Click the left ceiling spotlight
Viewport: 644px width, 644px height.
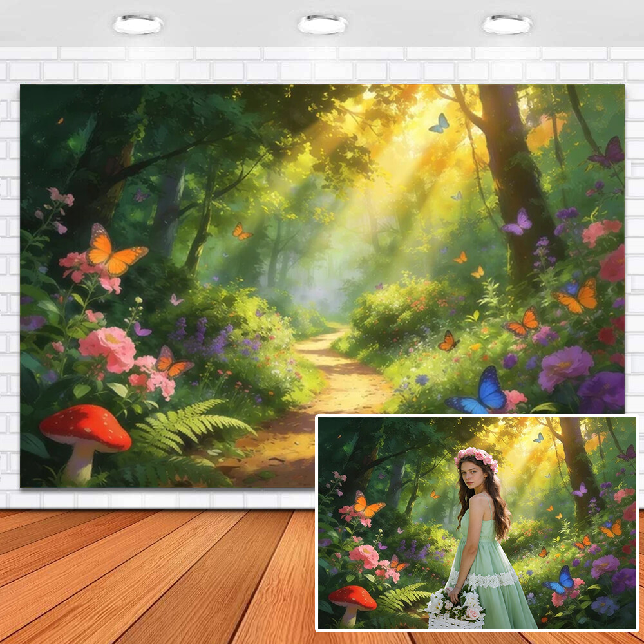pyautogui.click(x=138, y=24)
